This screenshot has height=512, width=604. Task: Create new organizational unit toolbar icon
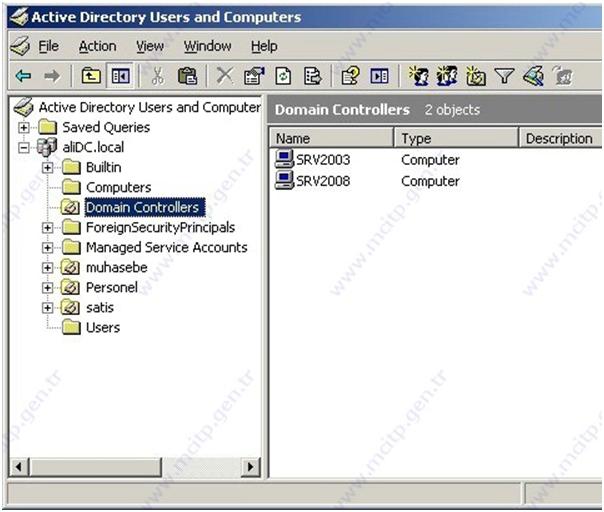[476, 76]
